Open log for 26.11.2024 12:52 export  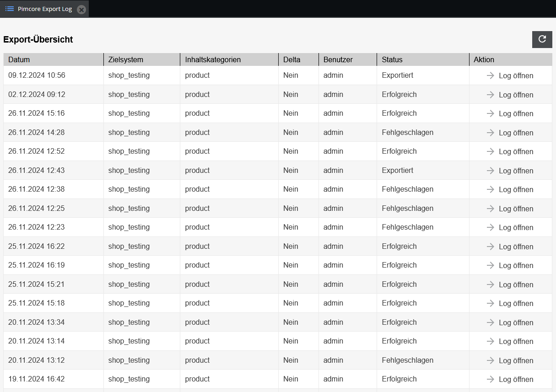click(510, 151)
